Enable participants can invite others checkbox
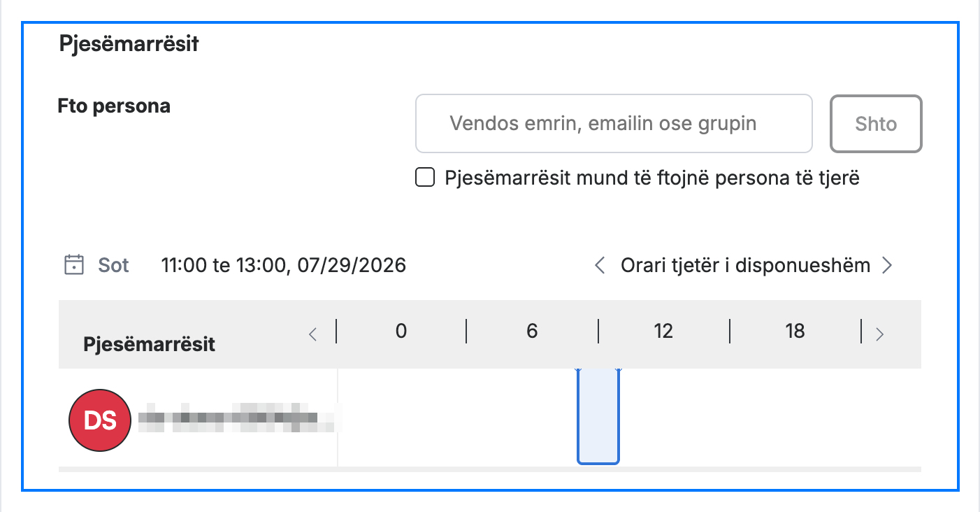This screenshot has height=512, width=980. [425, 178]
